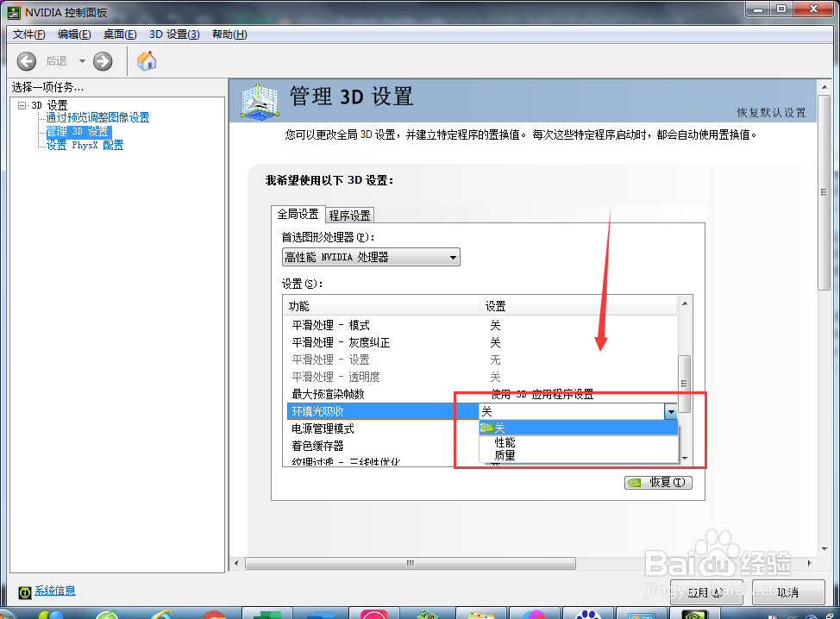
Task: Open the 3D 设置(3) menu
Action: 175,34
